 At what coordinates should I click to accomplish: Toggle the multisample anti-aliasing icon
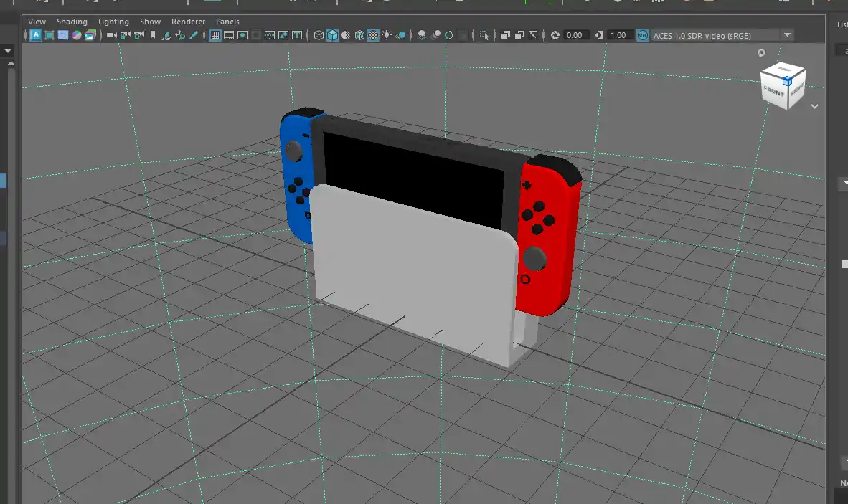(x=449, y=35)
